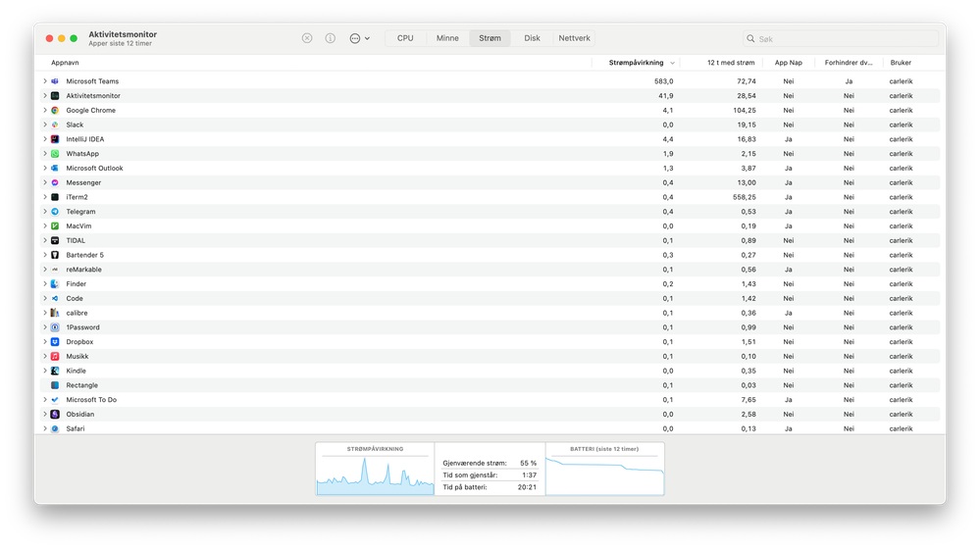980x549 pixels.
Task: Sort by Bruker column header
Action: (901, 63)
